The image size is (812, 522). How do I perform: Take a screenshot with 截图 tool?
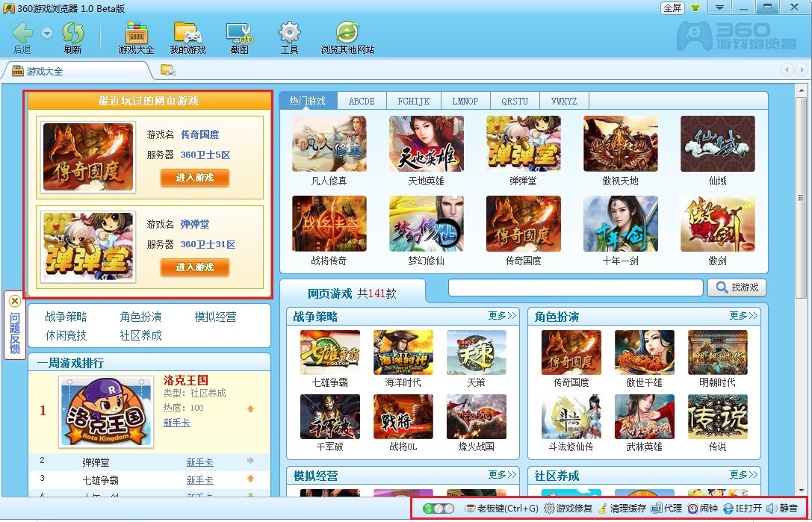point(239,38)
